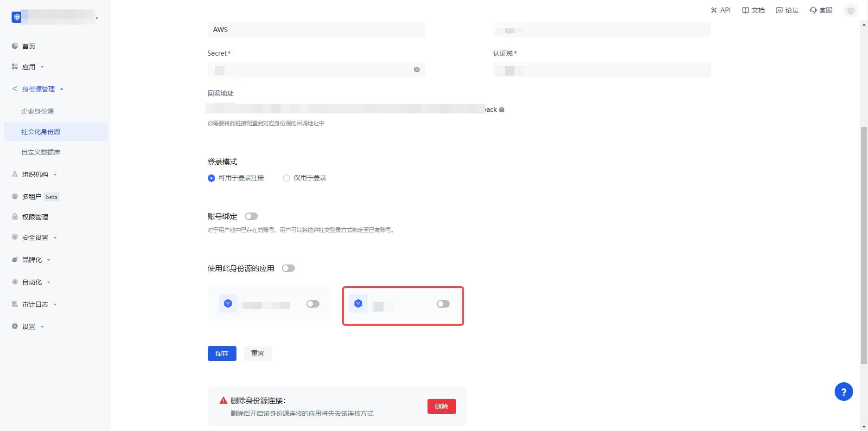
Task: Open the blue help question mark button
Action: (x=843, y=392)
